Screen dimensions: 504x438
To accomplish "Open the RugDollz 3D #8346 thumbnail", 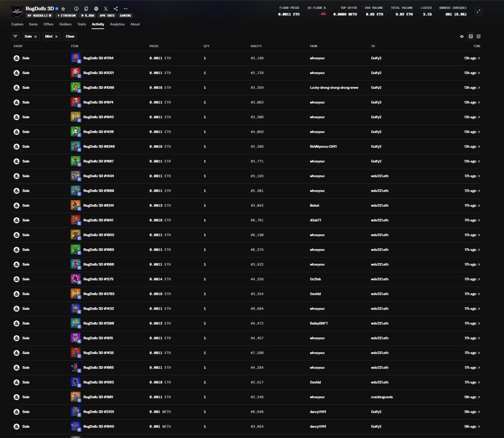I will pos(76,146).
